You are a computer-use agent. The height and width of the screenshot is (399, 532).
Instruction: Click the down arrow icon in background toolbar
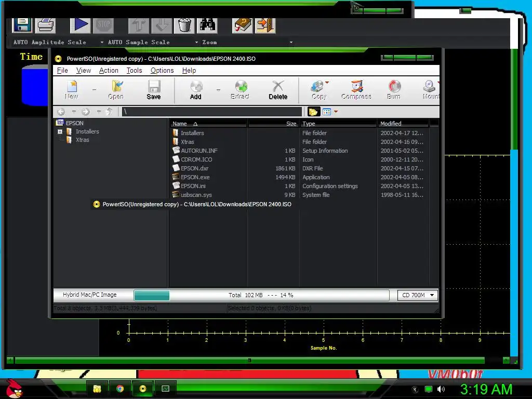point(162,25)
